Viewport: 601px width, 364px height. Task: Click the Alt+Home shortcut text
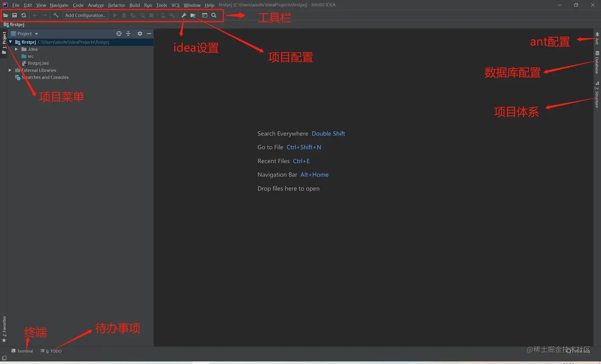click(x=314, y=175)
